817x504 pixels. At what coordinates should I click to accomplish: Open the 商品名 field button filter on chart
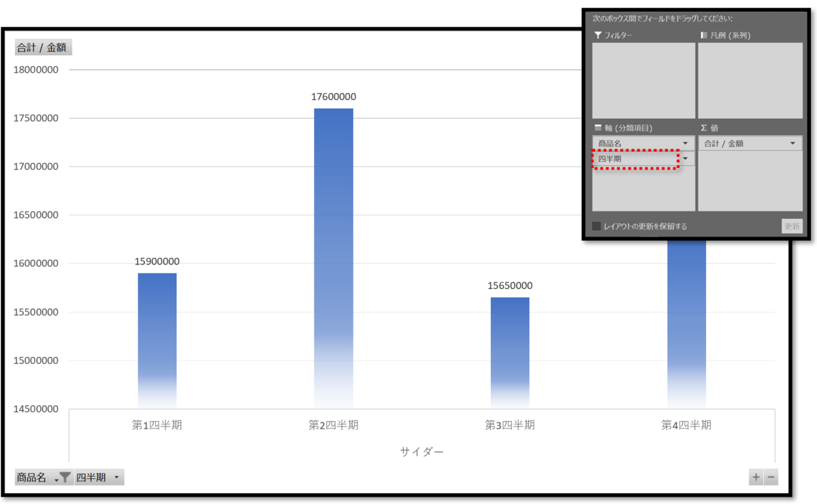[44, 477]
